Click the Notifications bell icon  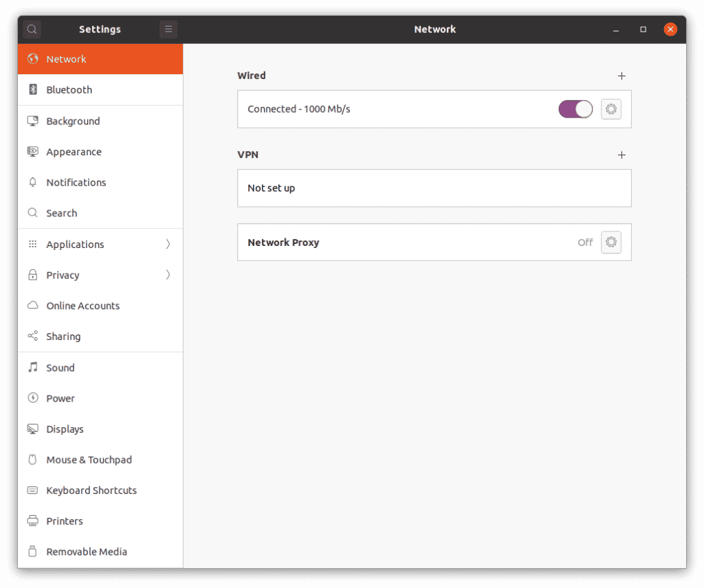pos(32,182)
